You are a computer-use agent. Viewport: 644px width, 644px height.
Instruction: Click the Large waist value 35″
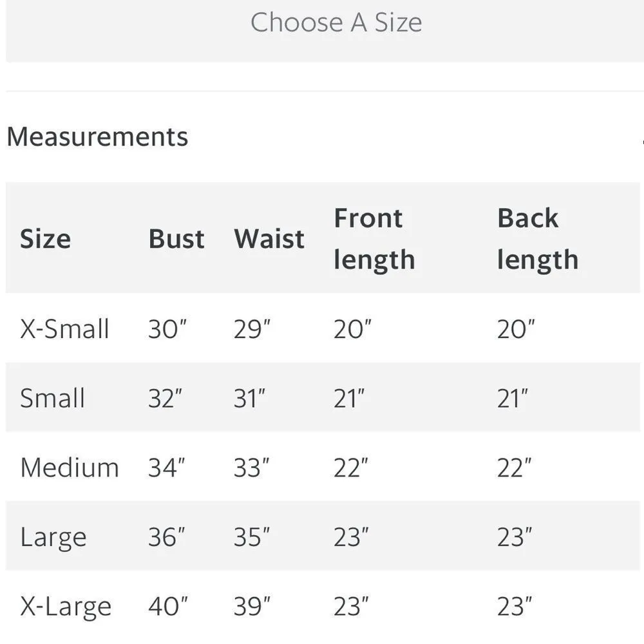pyautogui.click(x=251, y=537)
